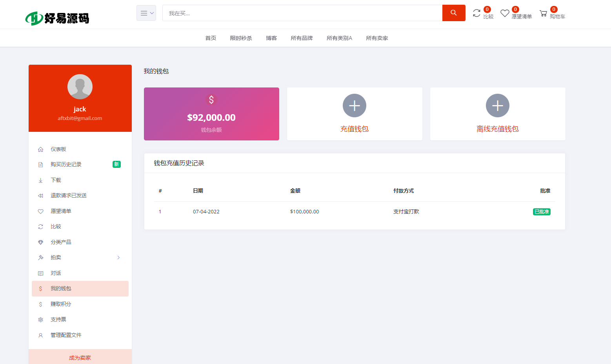Click the plus icon above 离线充值钱包
Viewport: 611px width, 364px height.
click(x=498, y=106)
